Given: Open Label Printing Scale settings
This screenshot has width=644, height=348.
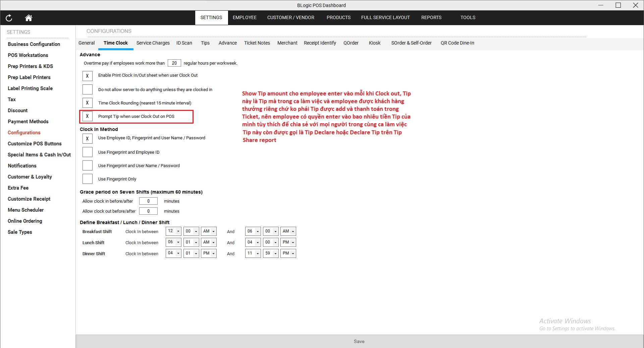Looking at the screenshot, I should click(x=30, y=88).
